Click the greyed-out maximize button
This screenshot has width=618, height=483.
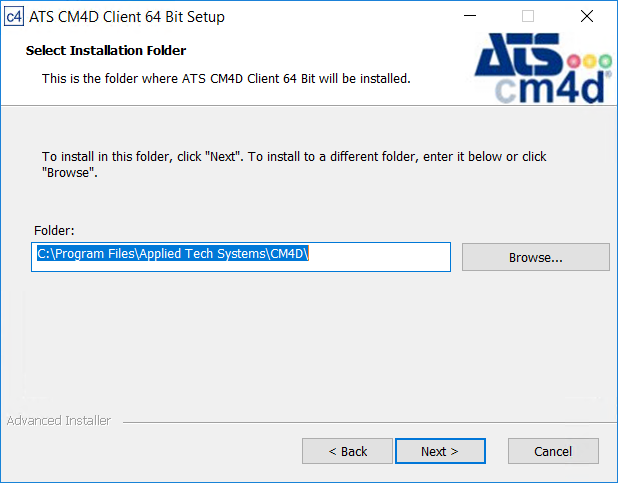coord(528,16)
